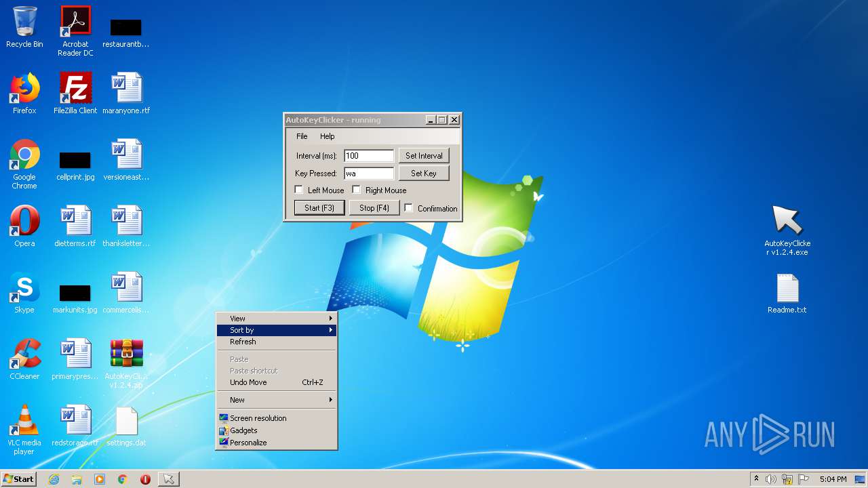Open Screen resolution from context menu

(x=277, y=418)
